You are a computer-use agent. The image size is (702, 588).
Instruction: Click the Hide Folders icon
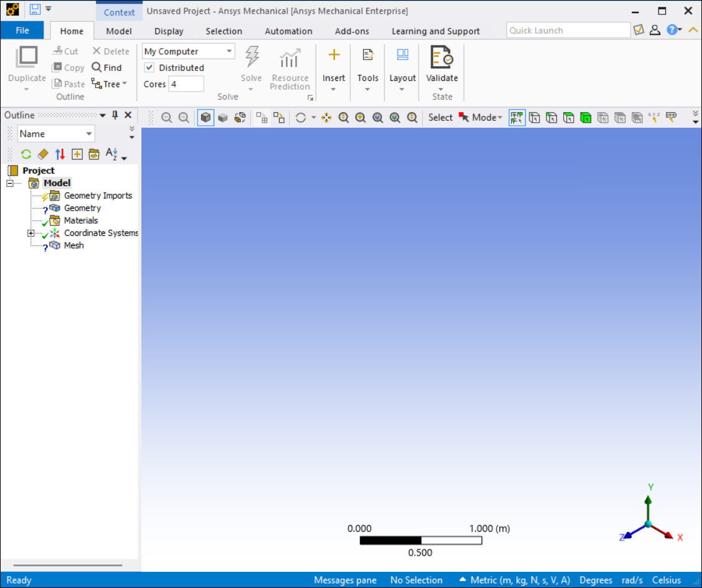(94, 154)
